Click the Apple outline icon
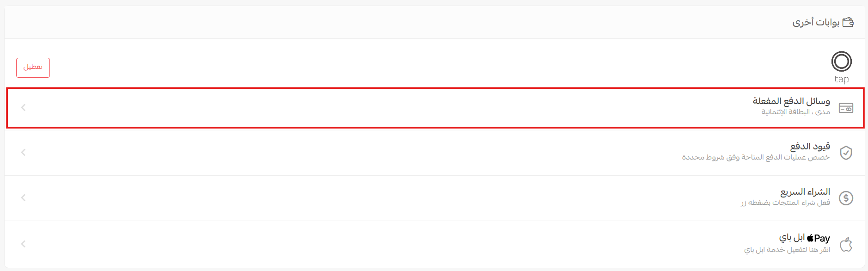The image size is (868, 271). [846, 244]
